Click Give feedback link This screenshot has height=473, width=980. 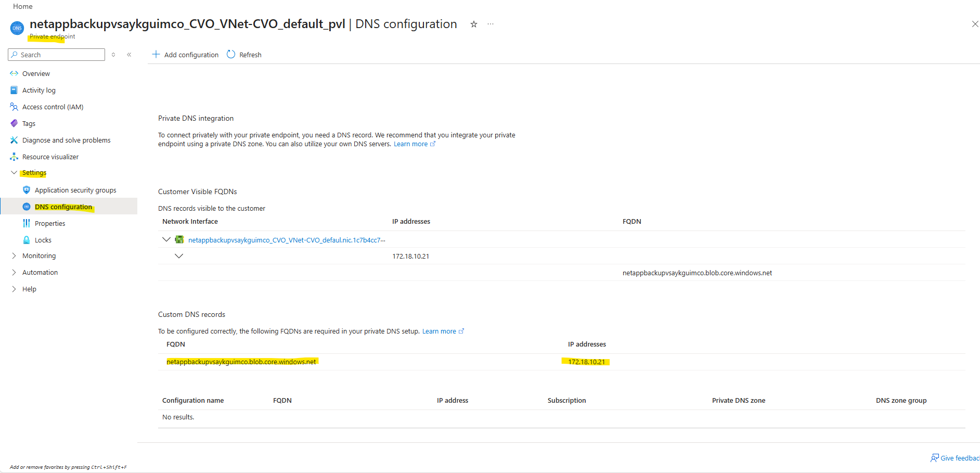960,458
